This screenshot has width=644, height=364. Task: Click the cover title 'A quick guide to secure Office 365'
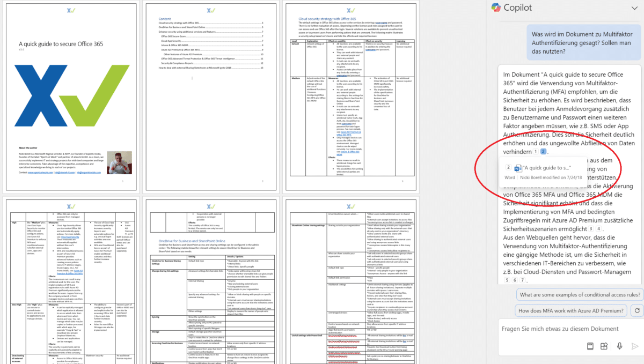coord(60,44)
